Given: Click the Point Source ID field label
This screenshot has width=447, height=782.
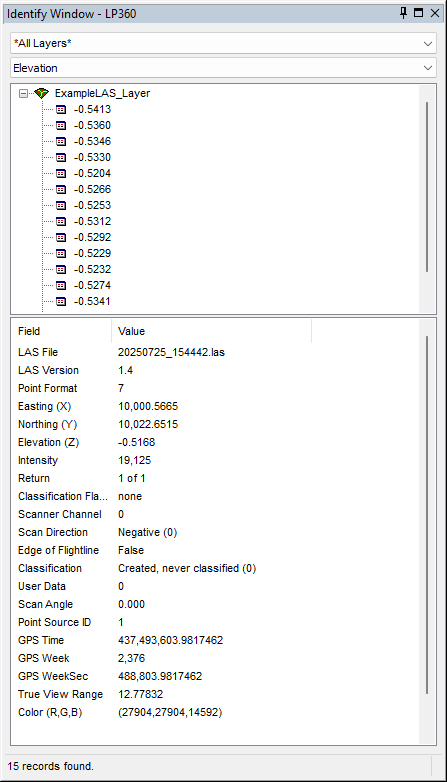Looking at the screenshot, I should tap(55, 622).
